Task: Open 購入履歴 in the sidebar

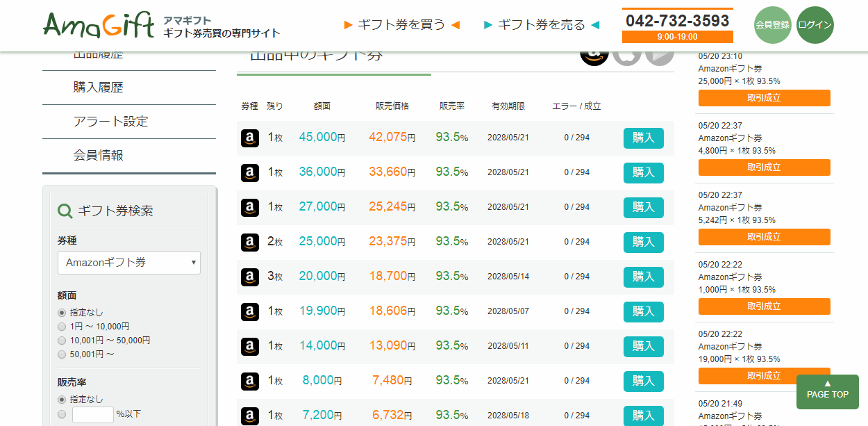Action: (x=99, y=88)
